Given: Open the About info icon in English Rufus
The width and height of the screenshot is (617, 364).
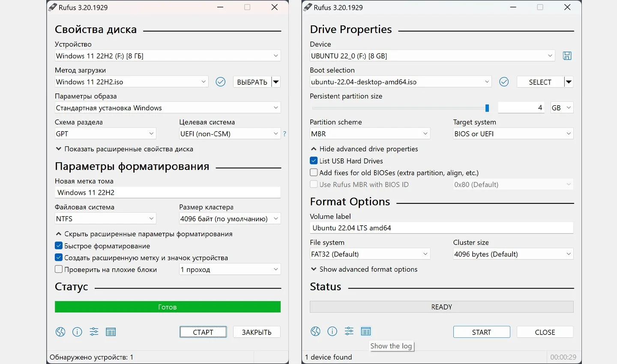Looking at the screenshot, I should [x=332, y=331].
